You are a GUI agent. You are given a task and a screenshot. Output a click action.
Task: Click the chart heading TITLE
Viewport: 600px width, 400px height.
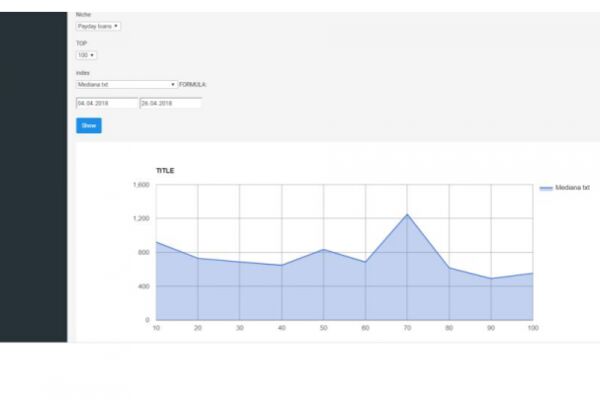tap(165, 171)
